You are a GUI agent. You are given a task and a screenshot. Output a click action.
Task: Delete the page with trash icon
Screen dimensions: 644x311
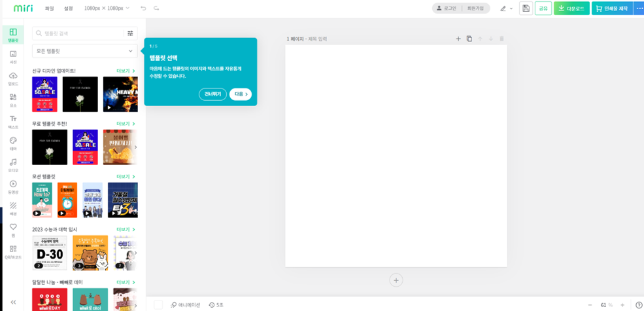click(x=501, y=39)
